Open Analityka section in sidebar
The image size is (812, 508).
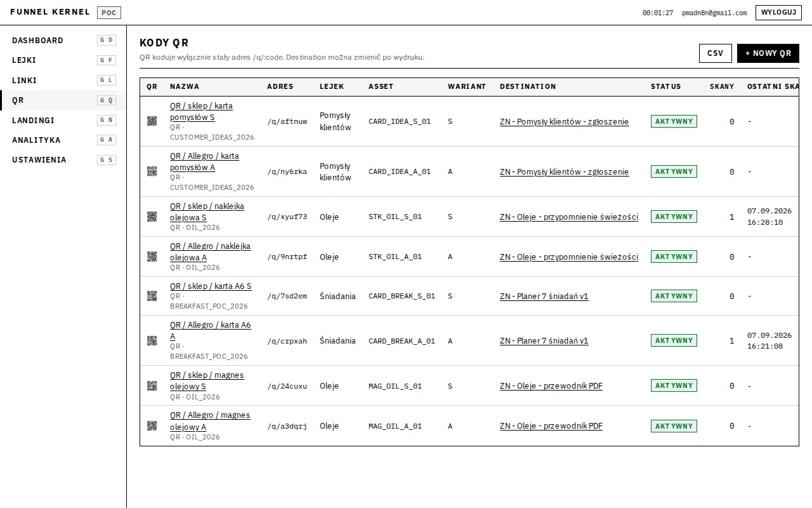[63, 140]
